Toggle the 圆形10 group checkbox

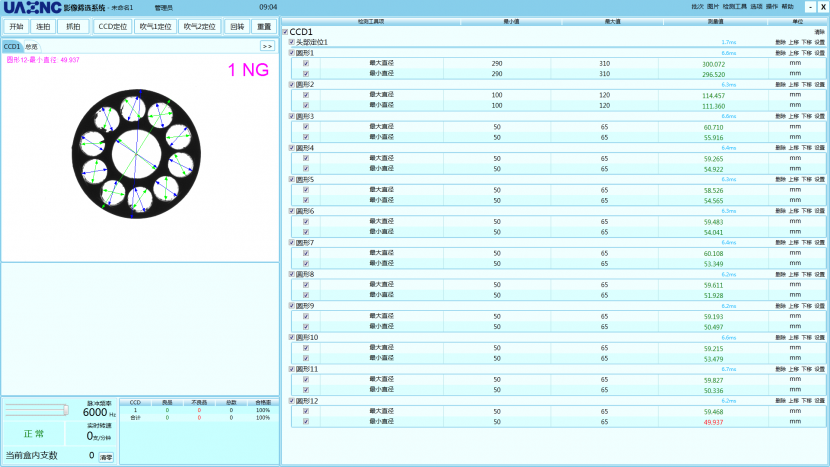292,337
